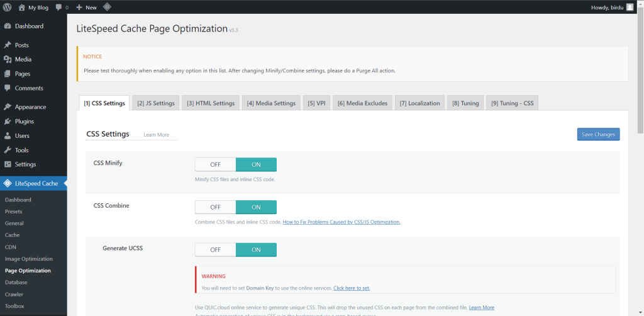This screenshot has height=316, width=644.
Task: Open Presets submenu item
Action: [x=14, y=212]
